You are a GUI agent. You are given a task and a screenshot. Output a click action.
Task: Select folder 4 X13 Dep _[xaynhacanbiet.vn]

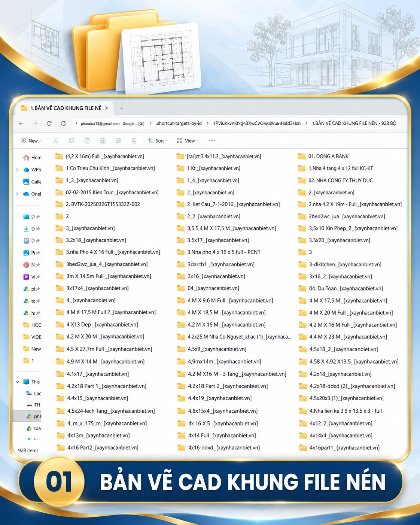(x=97, y=325)
